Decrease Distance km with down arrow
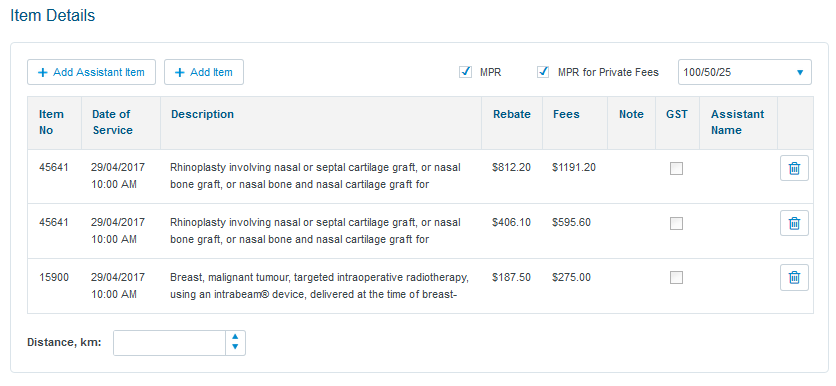836x386 pixels. click(235, 348)
